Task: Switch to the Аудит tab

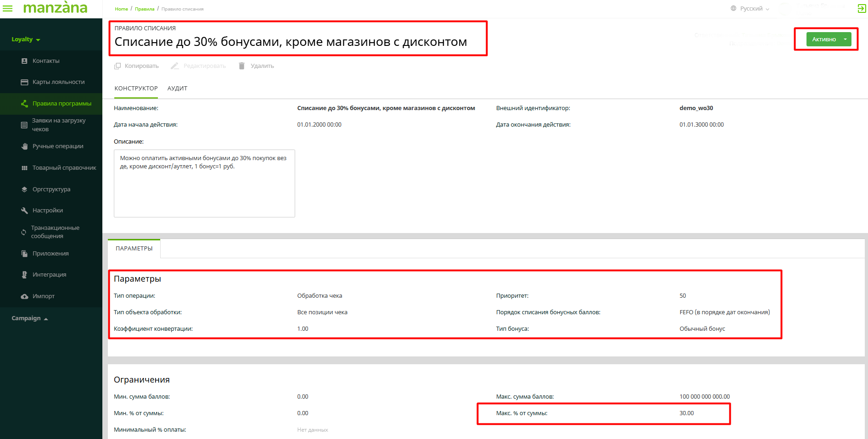Action: point(177,89)
